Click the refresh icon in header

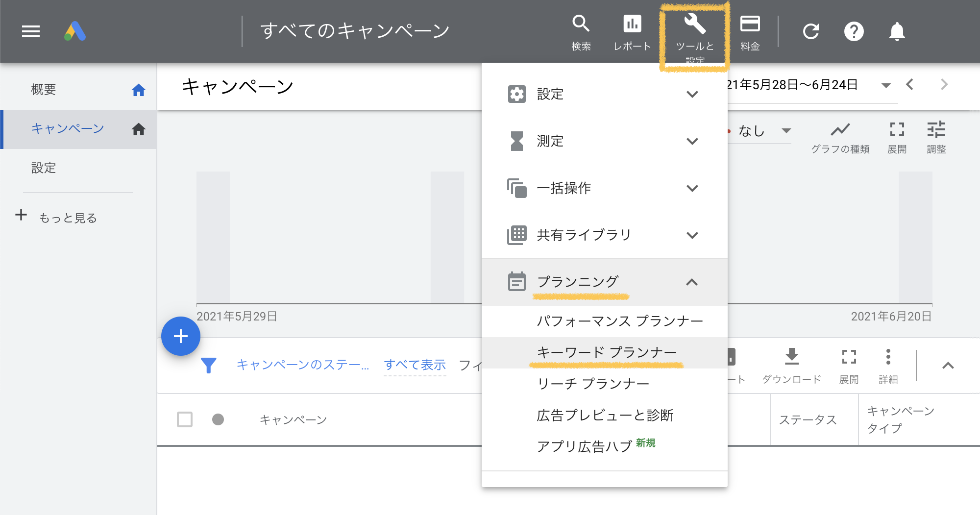(811, 32)
